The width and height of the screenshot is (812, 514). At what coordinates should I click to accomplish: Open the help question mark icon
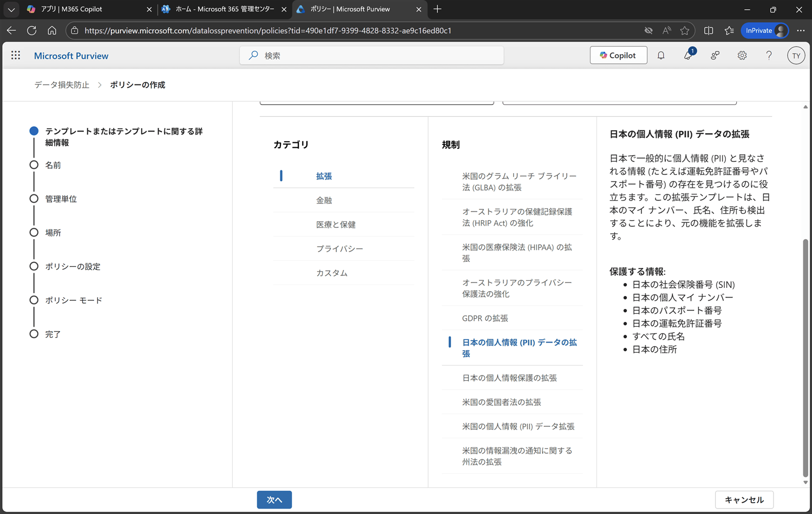769,55
